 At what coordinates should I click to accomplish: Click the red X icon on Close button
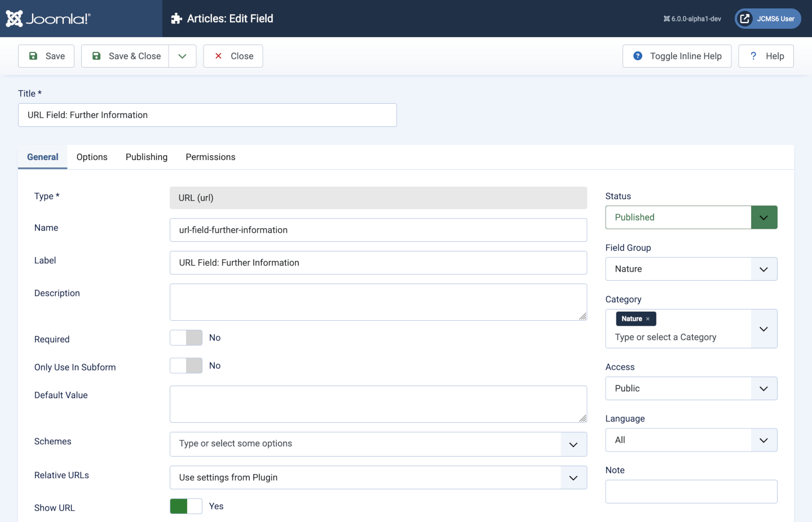(218, 56)
